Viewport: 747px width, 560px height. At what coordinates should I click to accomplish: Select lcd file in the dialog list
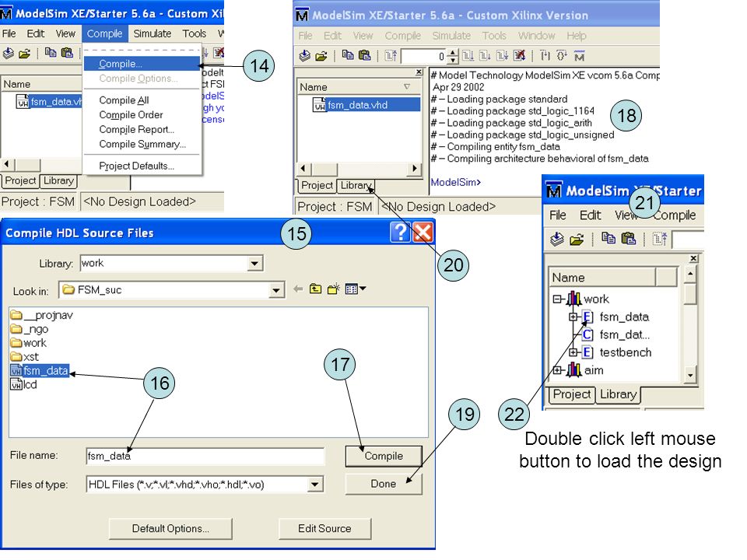point(24,384)
